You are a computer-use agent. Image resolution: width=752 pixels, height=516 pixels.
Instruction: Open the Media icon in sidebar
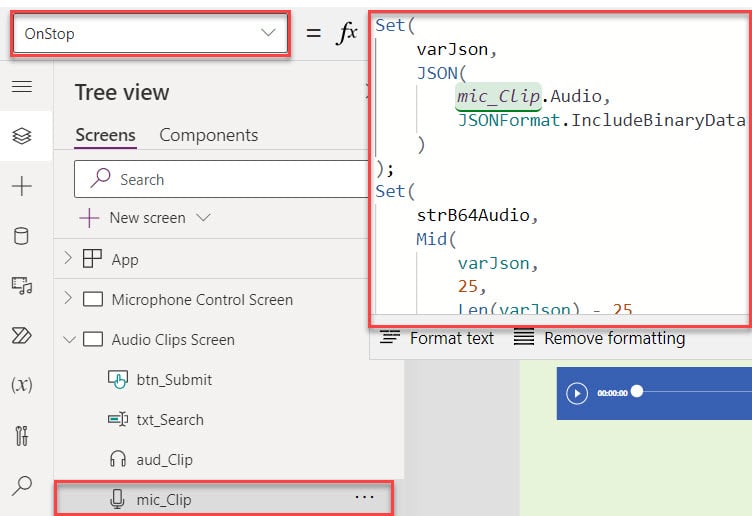pos(22,286)
